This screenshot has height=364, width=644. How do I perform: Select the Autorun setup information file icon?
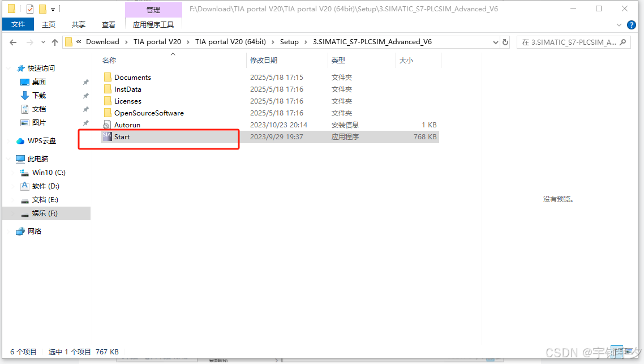[107, 125]
